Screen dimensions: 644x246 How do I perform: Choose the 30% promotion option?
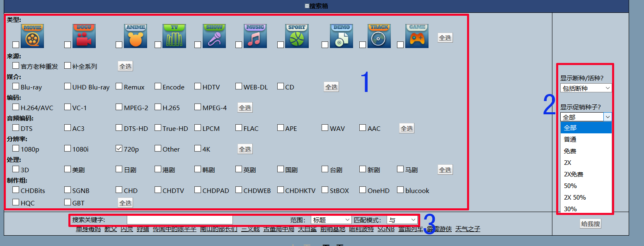(586, 209)
